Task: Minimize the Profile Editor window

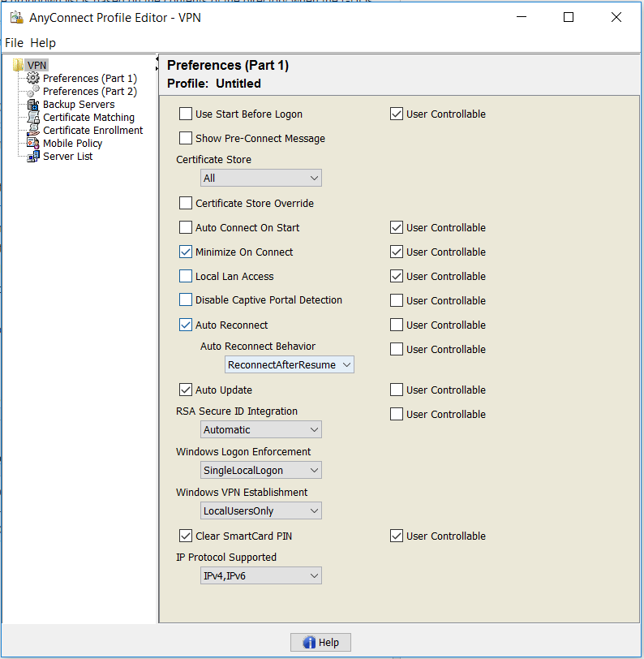Action: tap(522, 17)
